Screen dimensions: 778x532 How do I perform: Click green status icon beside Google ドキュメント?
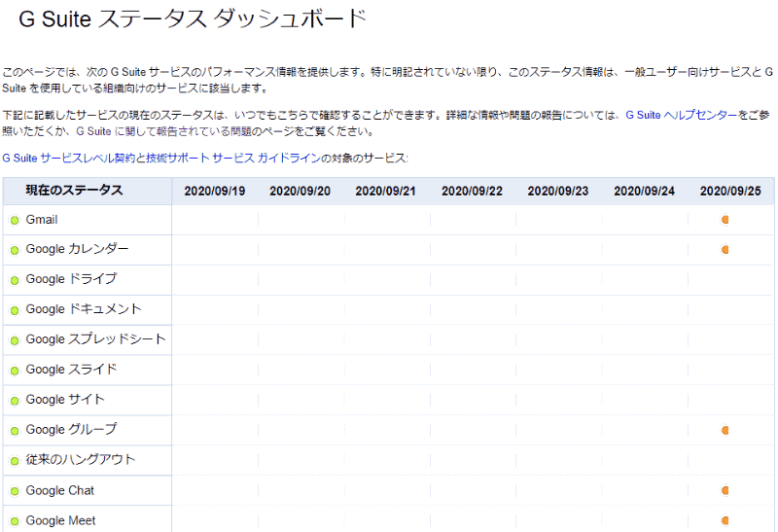15,310
